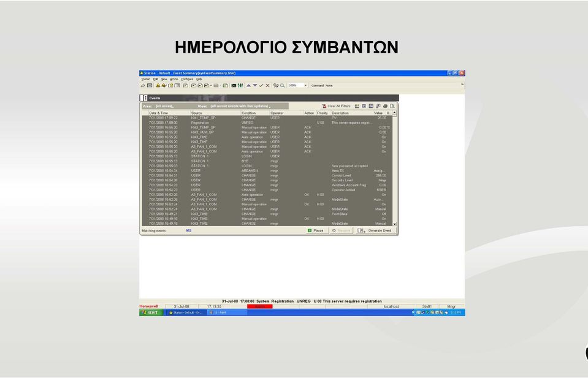588x378 pixels.
Task: Click the Detail icon left of the magnifier
Action: [x=276, y=85]
